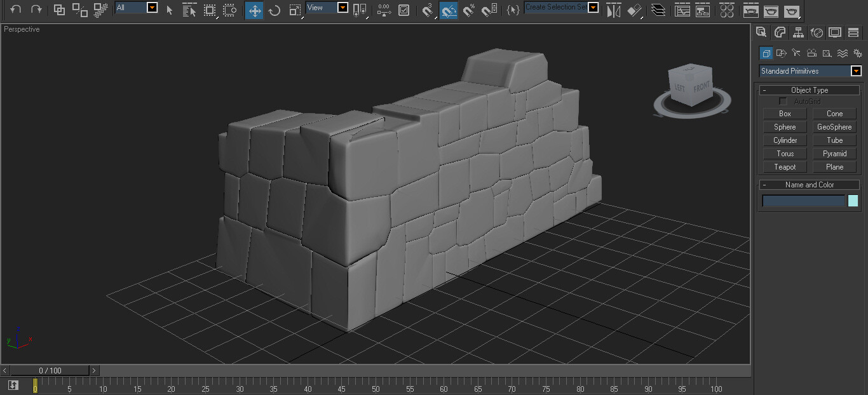Collapse the Name and Color rollout
Viewport: 868px width, 395px height.
tap(810, 185)
